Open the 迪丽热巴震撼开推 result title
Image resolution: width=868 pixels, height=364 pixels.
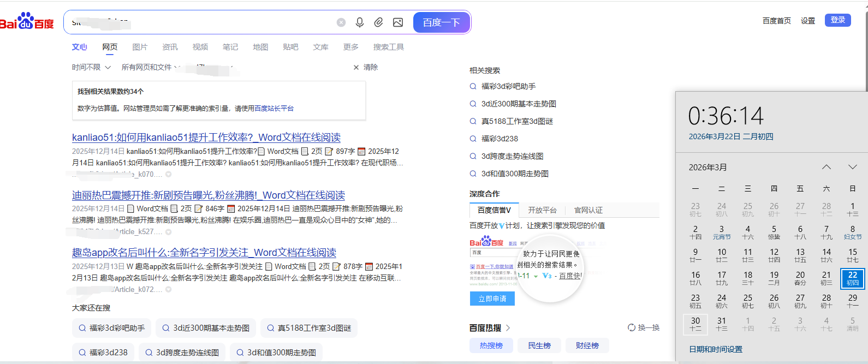tap(209, 195)
